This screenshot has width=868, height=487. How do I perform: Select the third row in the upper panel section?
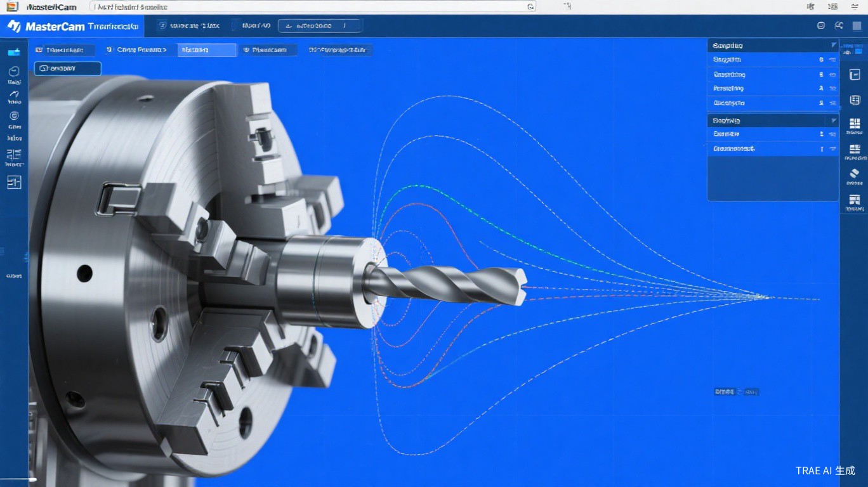[773, 89]
